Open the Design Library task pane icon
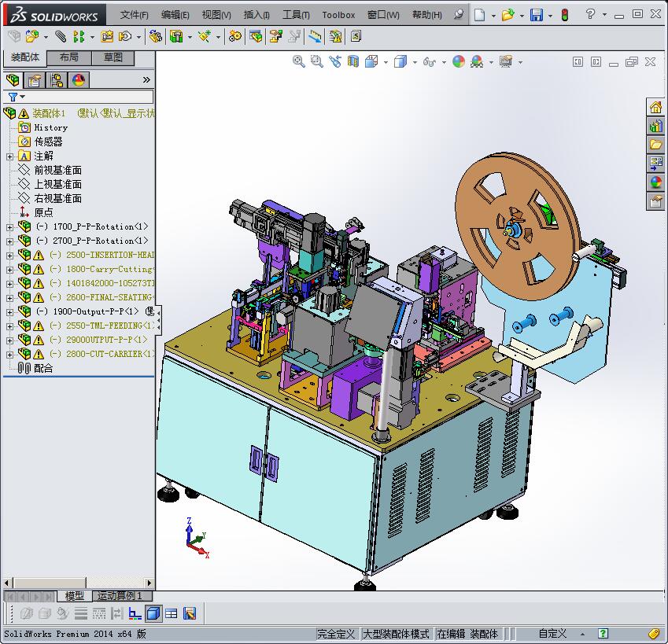Viewport: 668px width, 644px height. [x=655, y=126]
